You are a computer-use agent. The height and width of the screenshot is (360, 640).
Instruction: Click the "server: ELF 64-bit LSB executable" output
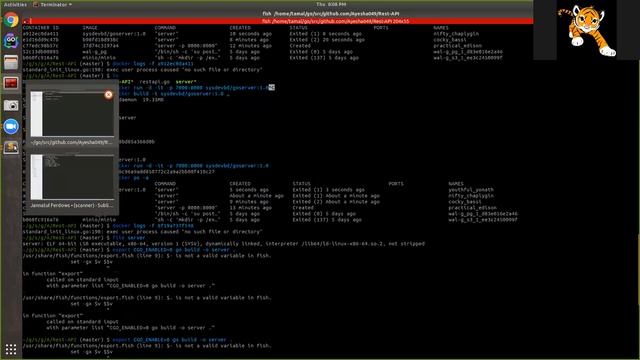pos(223,244)
